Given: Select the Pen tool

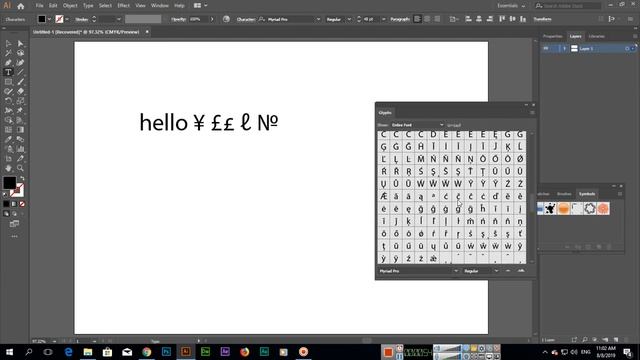Looking at the screenshot, I should [8, 63].
